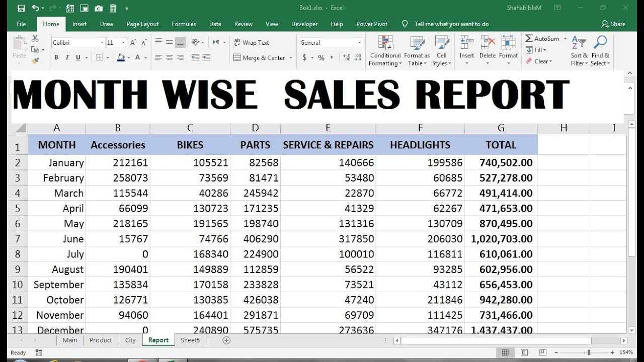Switch to the Data ribbon tab
The image size is (644, 362).
215,24
